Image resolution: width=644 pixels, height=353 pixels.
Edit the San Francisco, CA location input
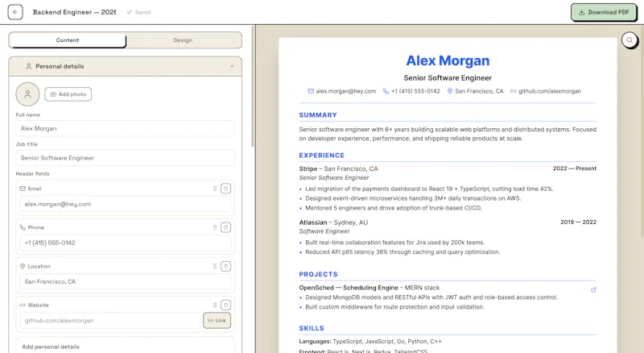pos(126,282)
